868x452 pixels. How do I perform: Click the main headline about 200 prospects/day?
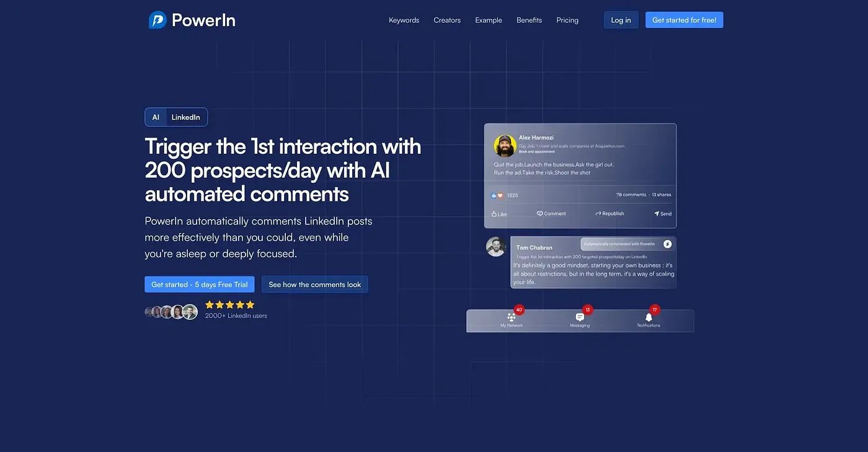point(283,170)
